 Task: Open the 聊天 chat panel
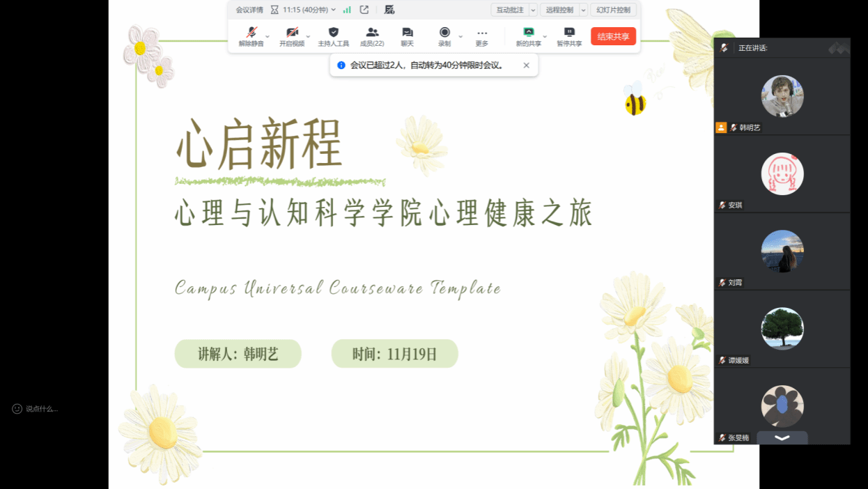pyautogui.click(x=407, y=33)
